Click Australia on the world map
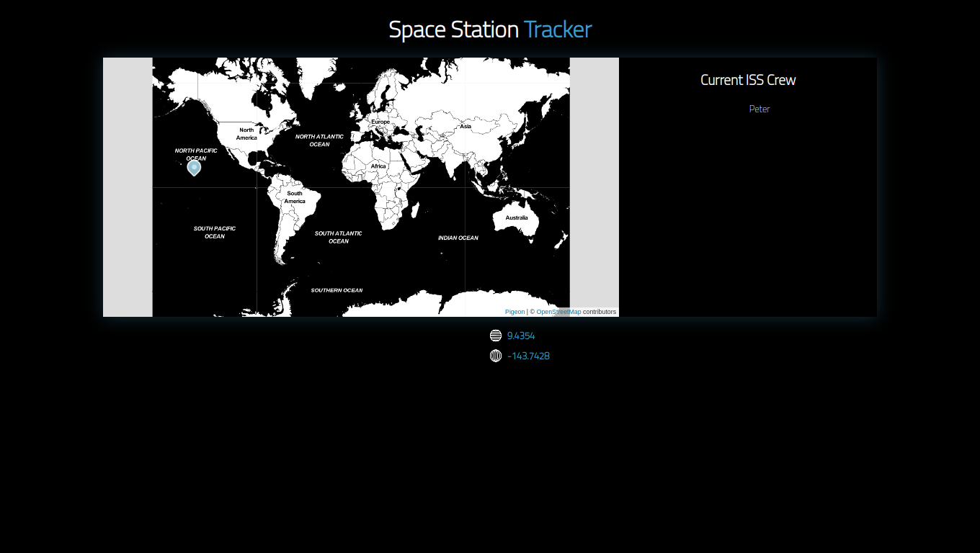Viewport: 980px width, 553px height. (x=517, y=217)
